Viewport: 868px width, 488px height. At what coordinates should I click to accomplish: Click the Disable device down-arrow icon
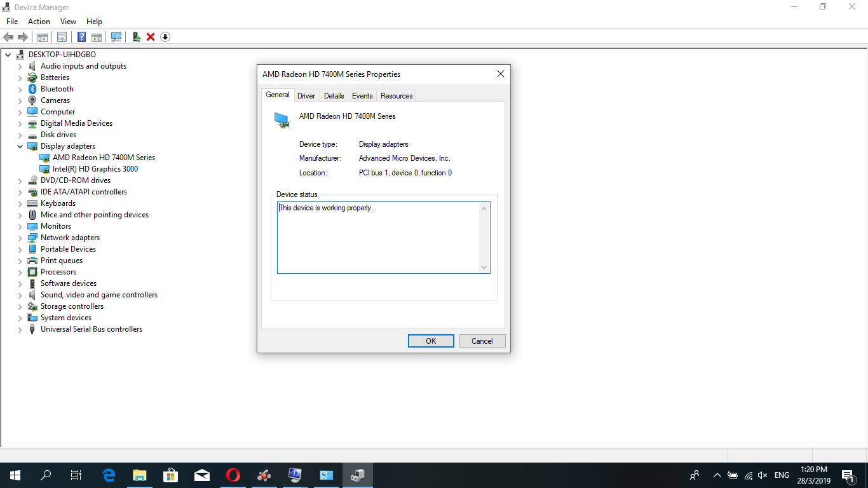(165, 37)
